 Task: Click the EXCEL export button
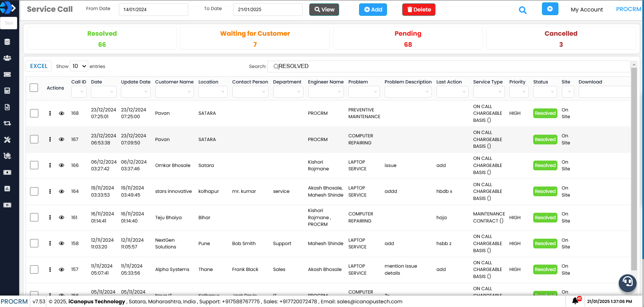39,66
